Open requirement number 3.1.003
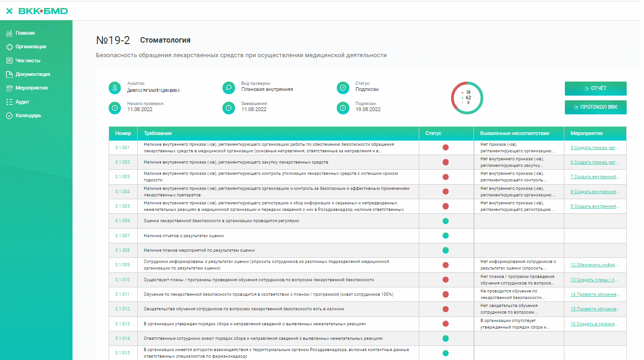The width and height of the screenshot is (644, 360). coord(122,177)
